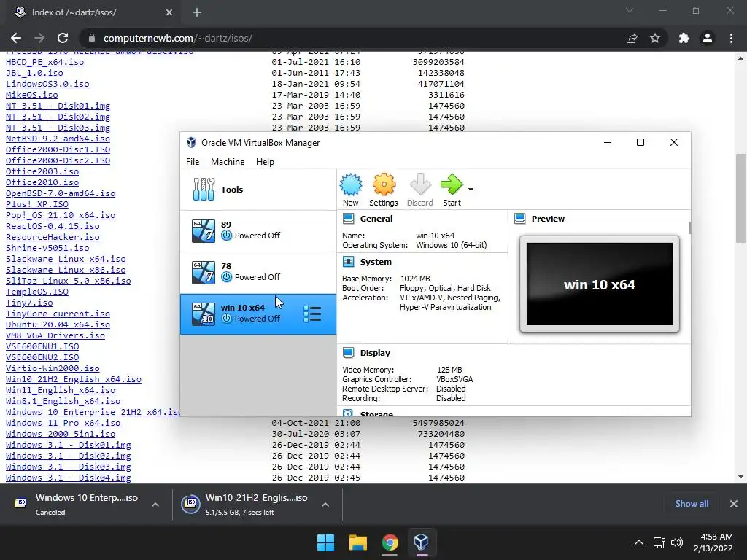Open Chrome tab search chevron
This screenshot has height=560, width=747.
point(630,10)
